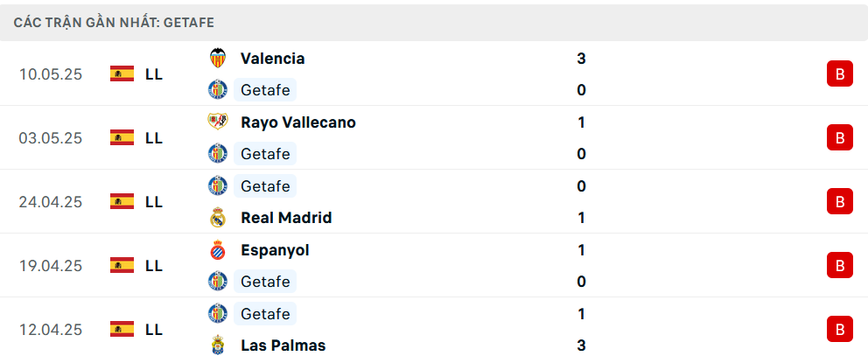This screenshot has width=868, height=356.
Task: Click Spain flag in the 24.04.25 row
Action: (122, 201)
